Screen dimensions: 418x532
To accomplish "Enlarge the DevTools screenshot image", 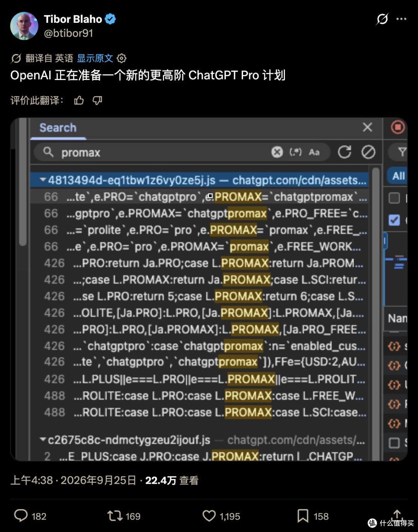I will pos(209,289).
